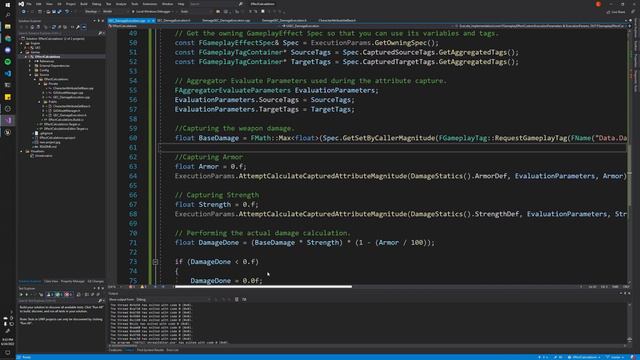640x360 pixels.
Task: Click the Solution Explorer properties wrench icon
Action: (78, 27)
